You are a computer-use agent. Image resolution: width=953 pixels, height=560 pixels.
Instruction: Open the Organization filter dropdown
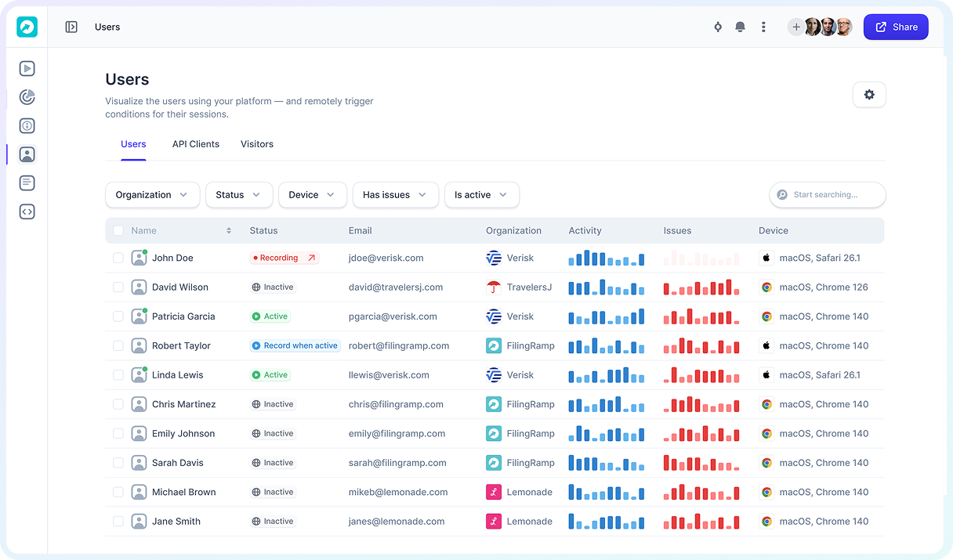tap(152, 194)
